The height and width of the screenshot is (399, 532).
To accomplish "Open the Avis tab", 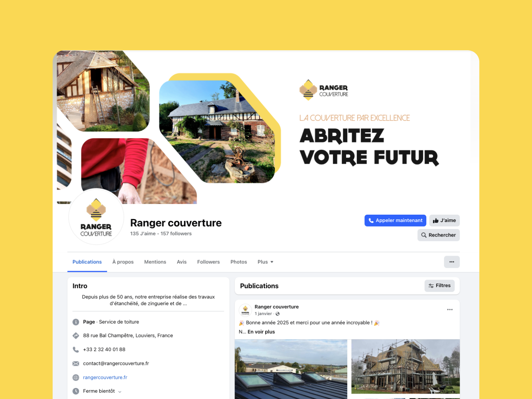I will pyautogui.click(x=182, y=262).
